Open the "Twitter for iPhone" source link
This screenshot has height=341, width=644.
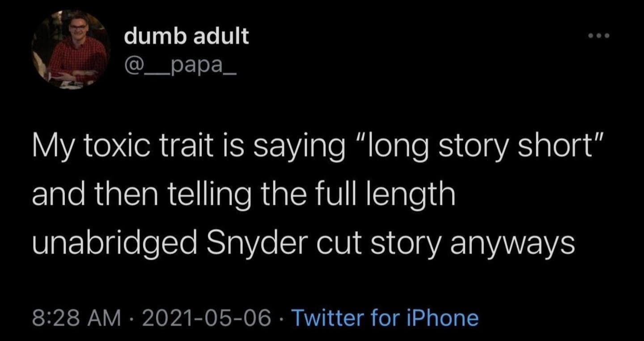pyautogui.click(x=385, y=318)
